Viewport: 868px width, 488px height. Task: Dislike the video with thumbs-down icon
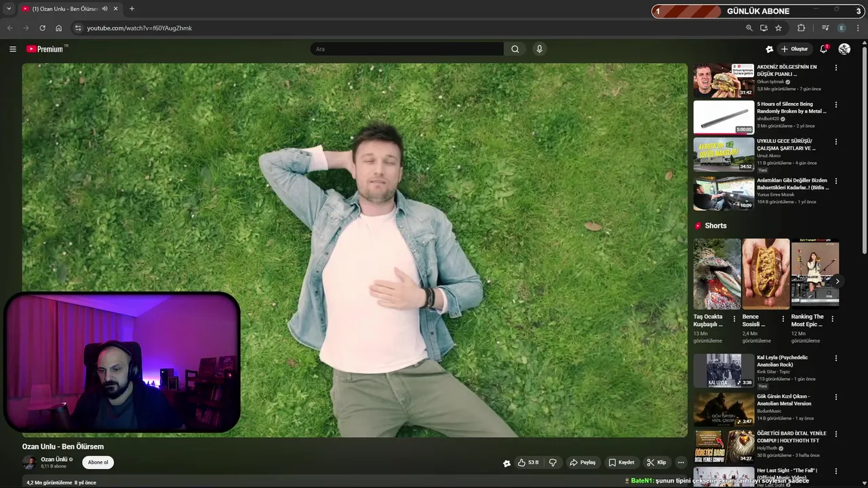click(553, 462)
